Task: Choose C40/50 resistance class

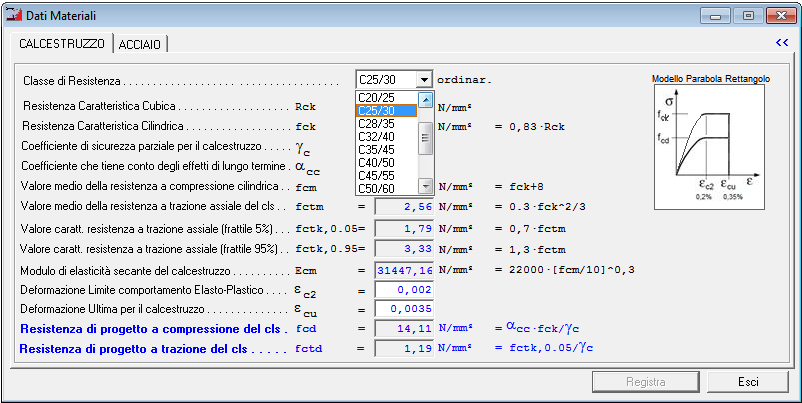Action: coord(386,163)
